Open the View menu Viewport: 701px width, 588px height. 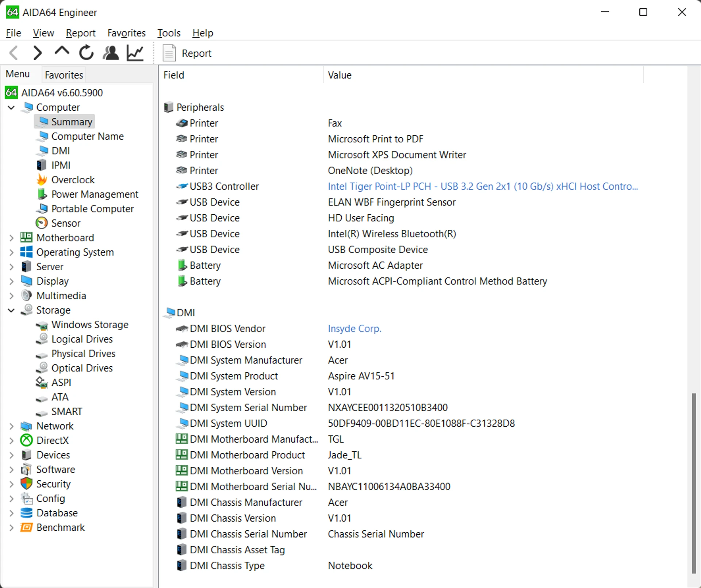point(43,33)
